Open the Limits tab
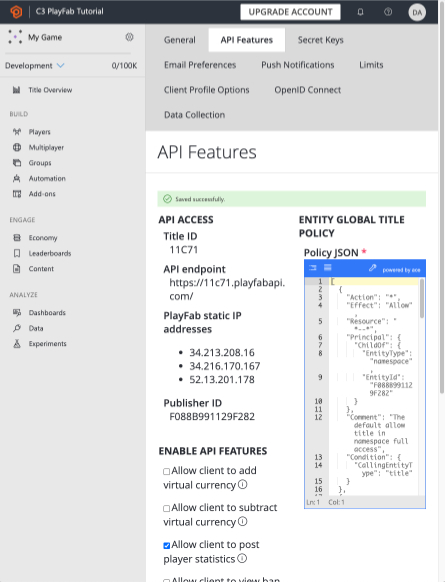 [x=371, y=65]
